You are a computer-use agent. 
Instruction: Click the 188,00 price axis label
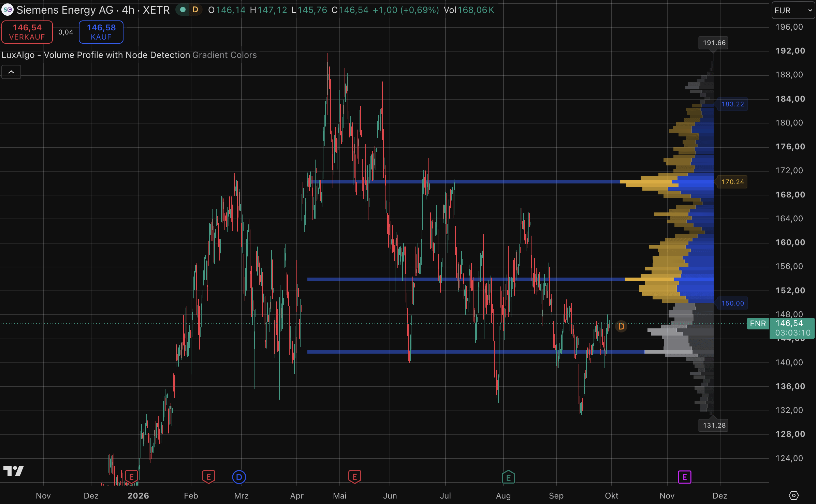[789, 74]
